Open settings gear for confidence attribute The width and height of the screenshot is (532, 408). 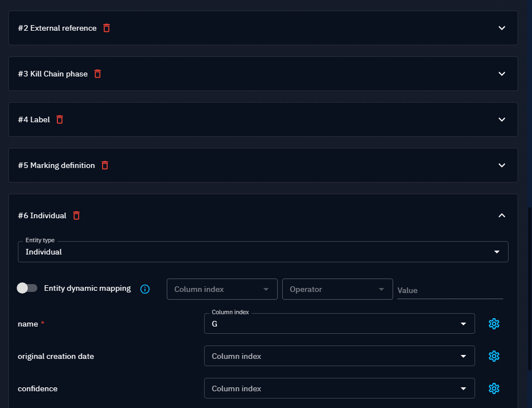[x=494, y=388]
